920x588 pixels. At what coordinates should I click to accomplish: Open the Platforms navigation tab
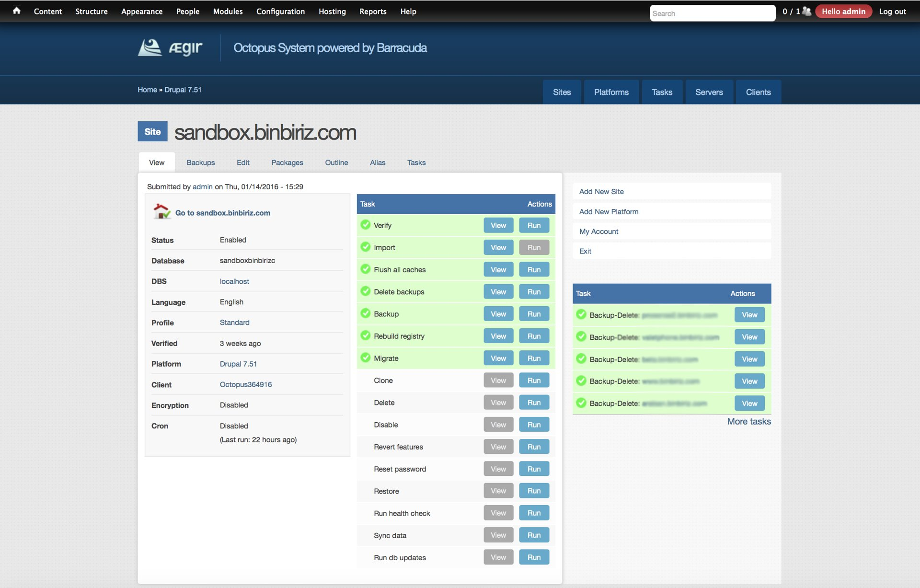point(611,92)
